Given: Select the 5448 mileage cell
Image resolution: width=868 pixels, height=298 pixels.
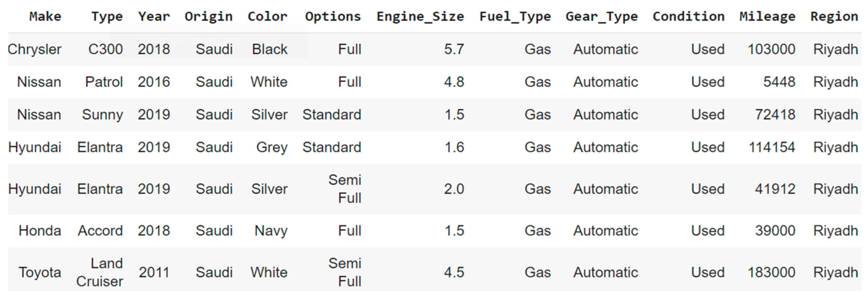Looking at the screenshot, I should 779,82.
